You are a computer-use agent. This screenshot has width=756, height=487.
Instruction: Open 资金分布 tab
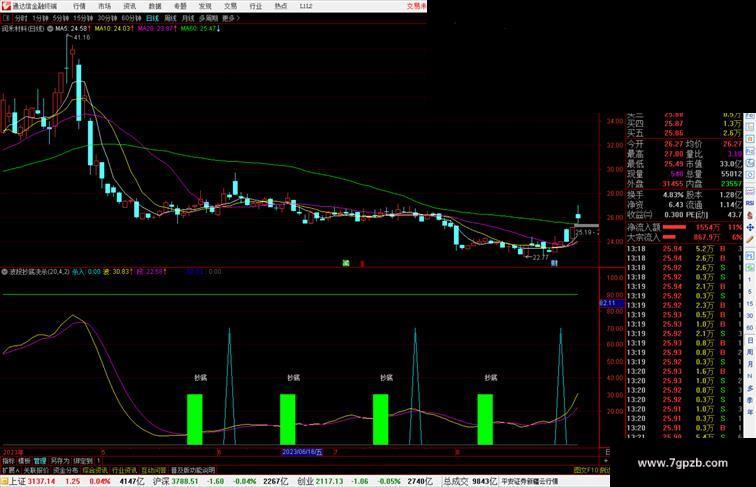tap(66, 470)
